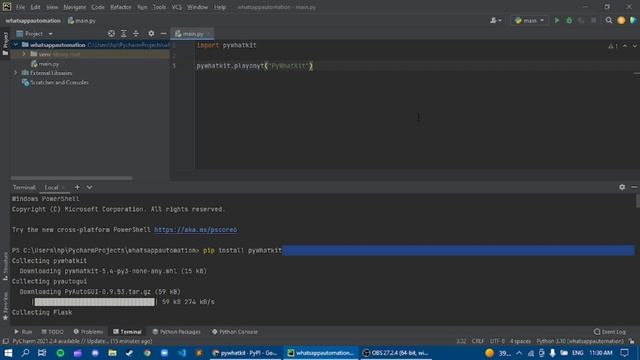640x360 pixels.
Task: Open Python Packages tool window
Action: tap(176, 332)
